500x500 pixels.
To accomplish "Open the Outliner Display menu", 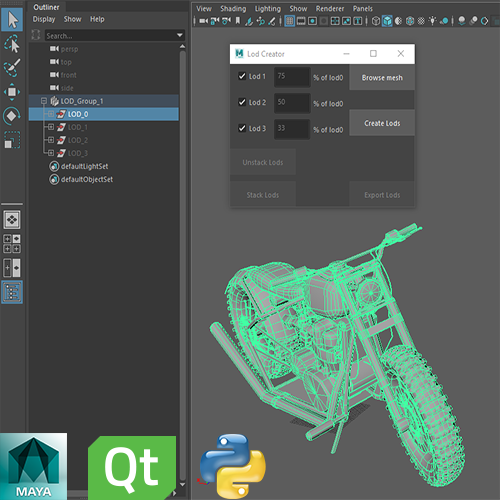I will pos(44,19).
